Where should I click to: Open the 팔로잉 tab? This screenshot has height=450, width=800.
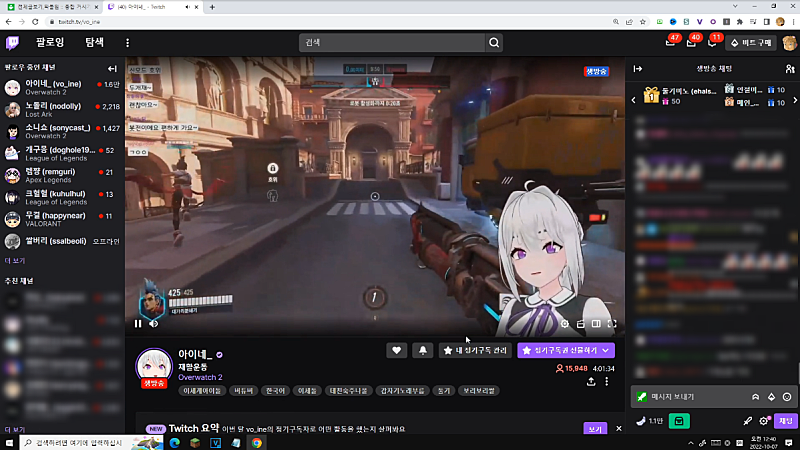pyautogui.click(x=50, y=42)
